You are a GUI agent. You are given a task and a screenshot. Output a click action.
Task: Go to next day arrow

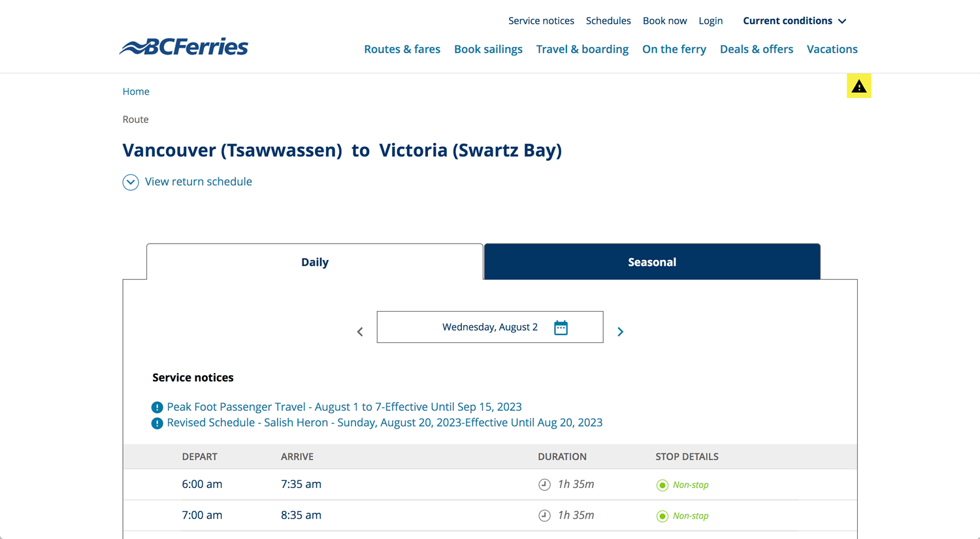(x=621, y=332)
